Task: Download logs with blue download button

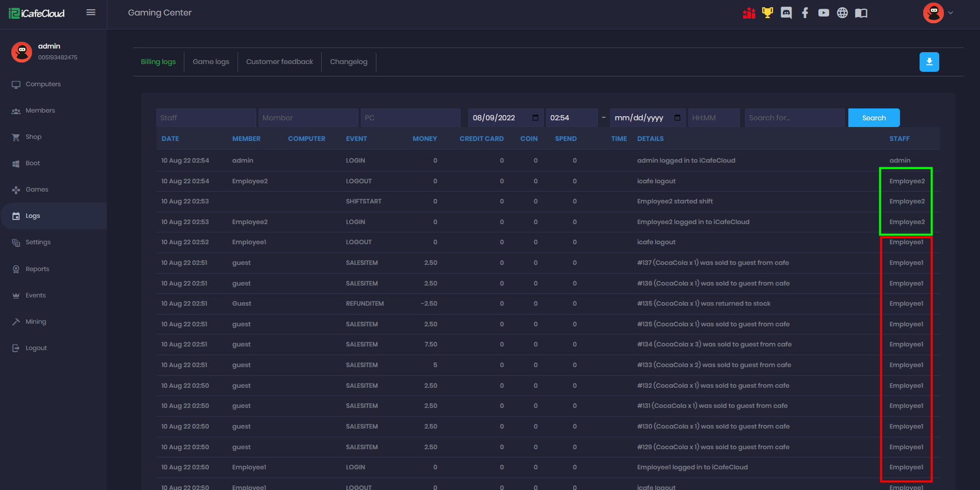Action: click(x=929, y=62)
